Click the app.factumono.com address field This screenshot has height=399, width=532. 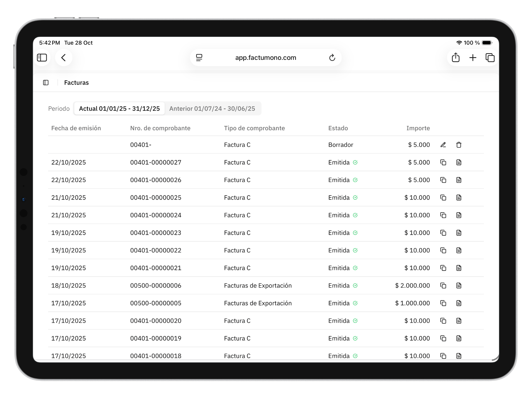[265, 58]
